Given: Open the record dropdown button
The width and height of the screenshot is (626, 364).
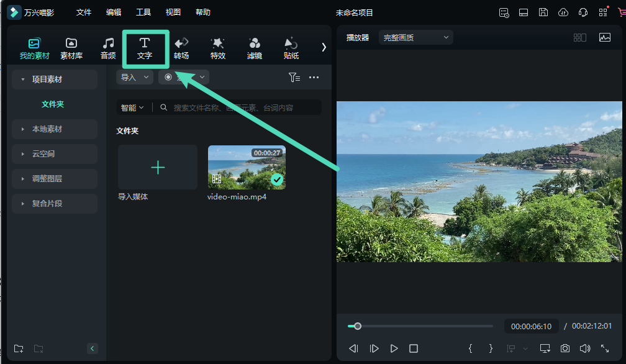Looking at the screenshot, I should pos(184,77).
